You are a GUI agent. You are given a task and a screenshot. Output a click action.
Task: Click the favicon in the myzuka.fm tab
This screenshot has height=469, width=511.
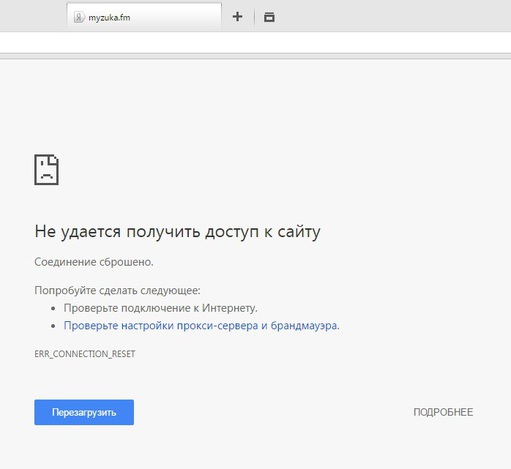(79, 17)
